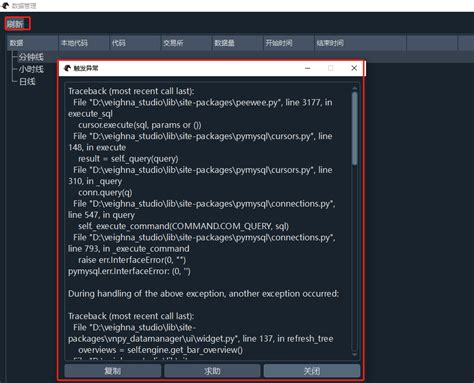Click the 代码 column header
This screenshot has width=474, height=383.
(135, 43)
